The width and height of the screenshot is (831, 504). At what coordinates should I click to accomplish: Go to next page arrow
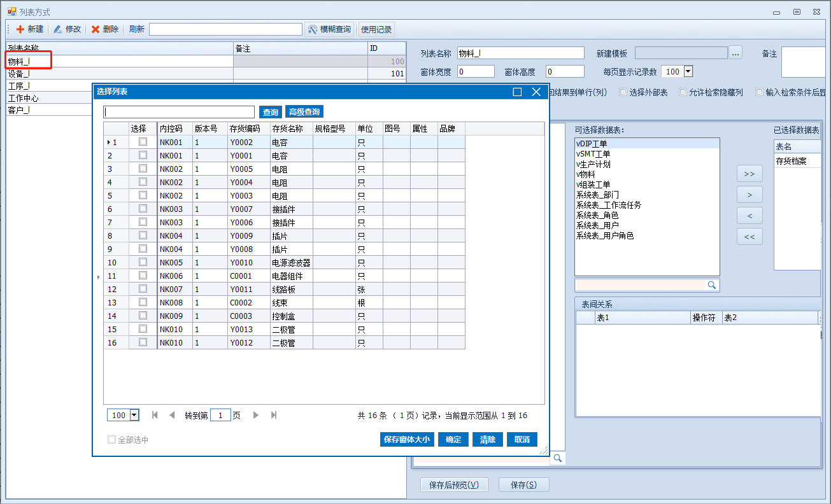(256, 415)
